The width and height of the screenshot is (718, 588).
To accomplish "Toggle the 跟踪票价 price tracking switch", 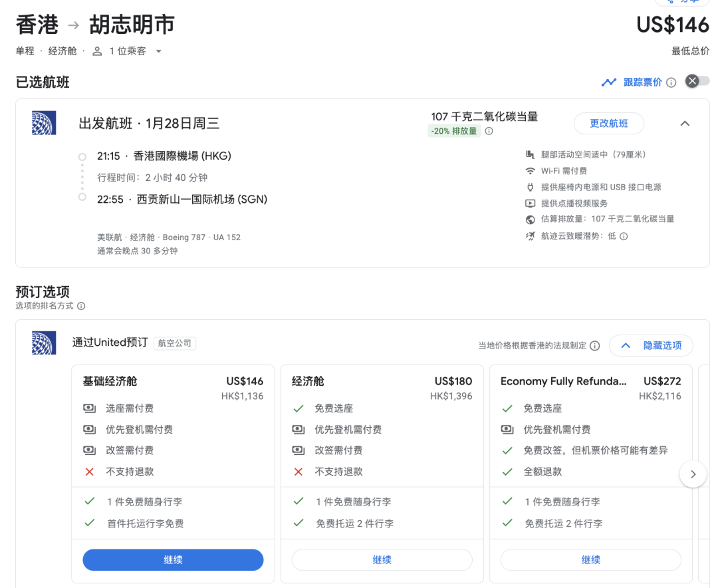I will (x=697, y=81).
